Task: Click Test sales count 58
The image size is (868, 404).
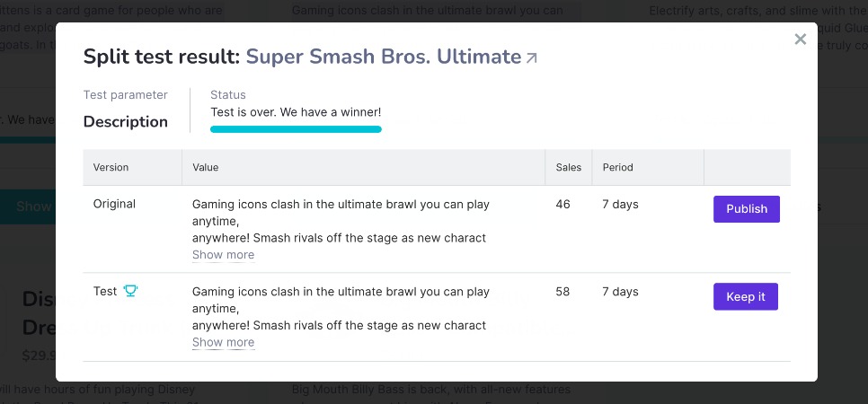Action: 562,292
